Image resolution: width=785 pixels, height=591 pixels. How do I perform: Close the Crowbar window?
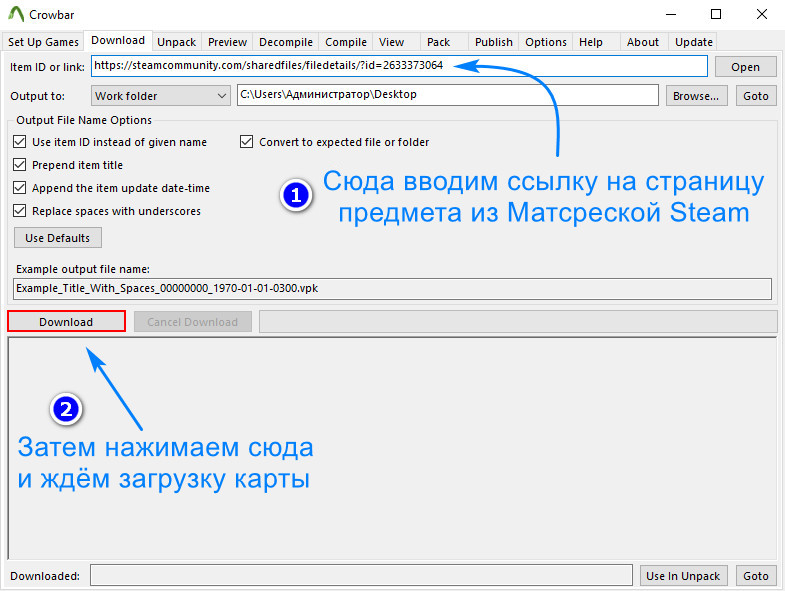pyautogui.click(x=761, y=14)
